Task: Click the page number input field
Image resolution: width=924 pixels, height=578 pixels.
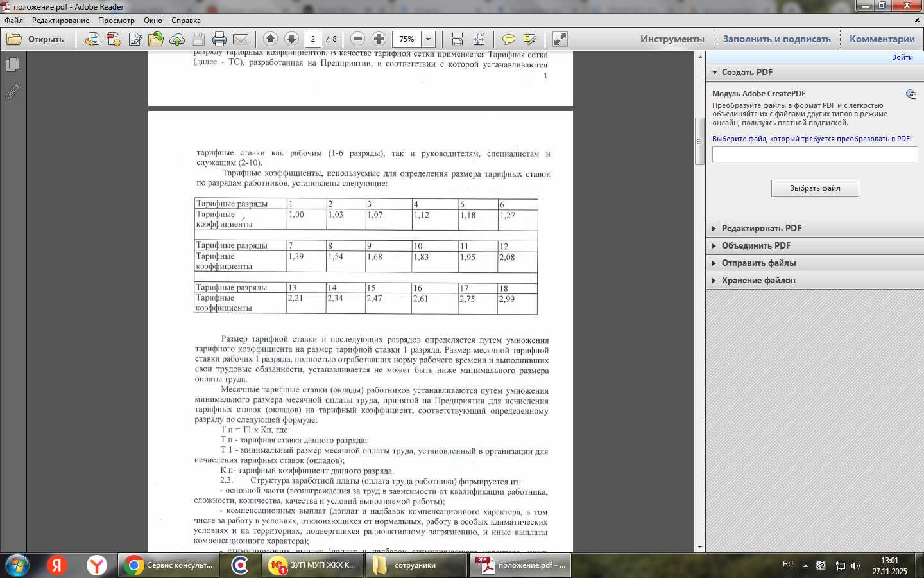Action: tap(312, 39)
